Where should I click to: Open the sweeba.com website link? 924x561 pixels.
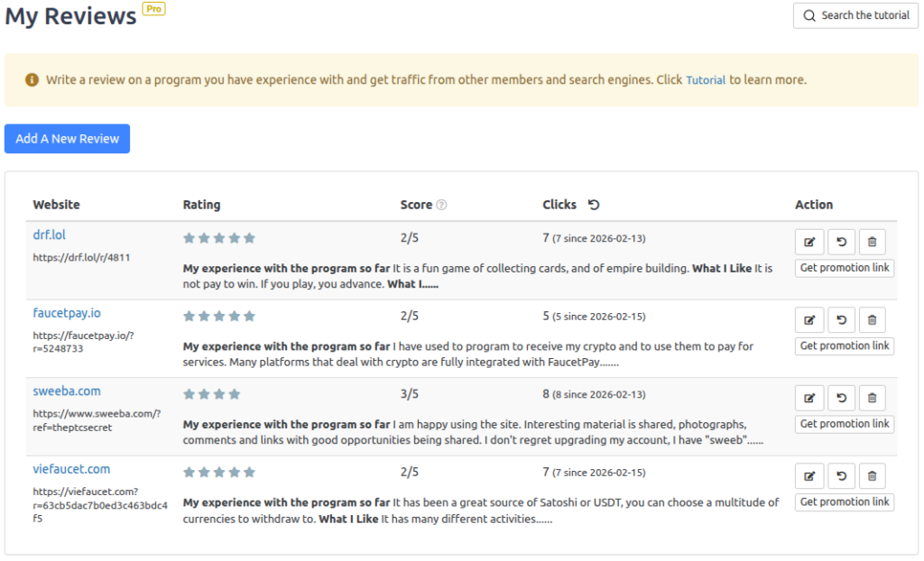coord(67,391)
